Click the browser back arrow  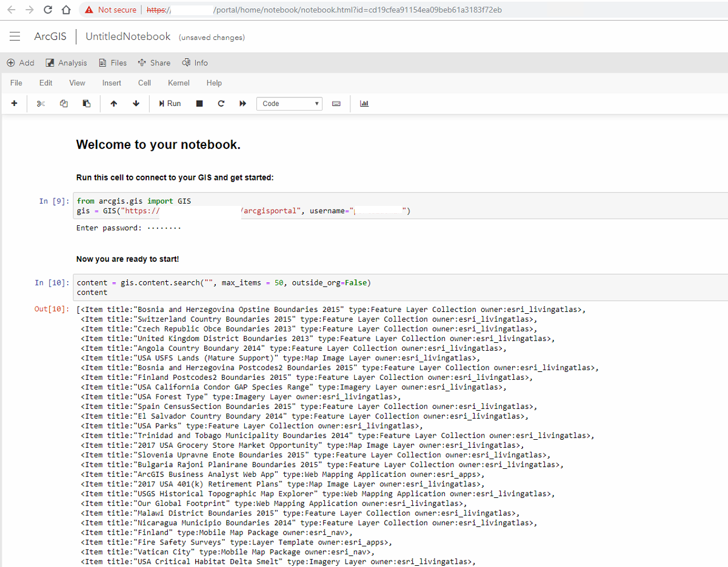tap(13, 10)
